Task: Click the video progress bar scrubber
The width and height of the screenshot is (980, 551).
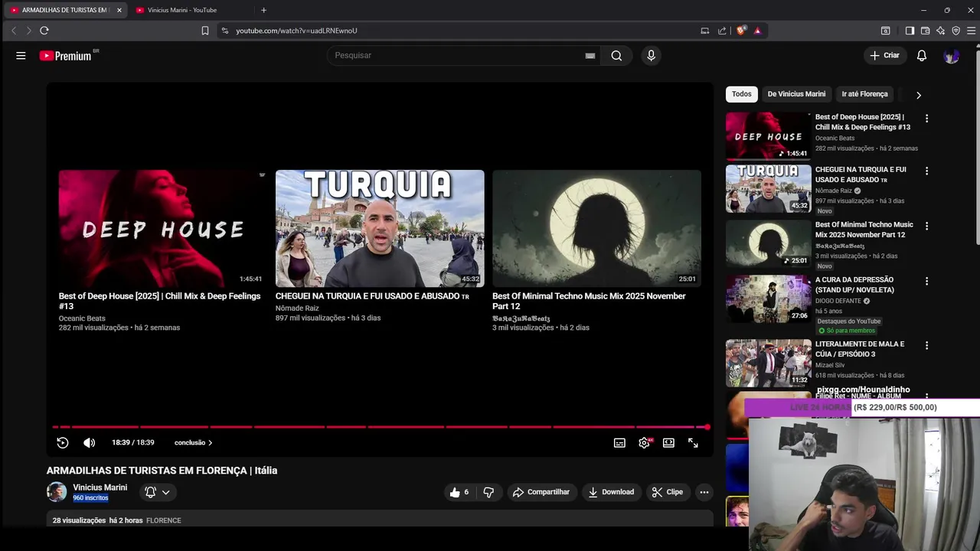Action: tap(707, 427)
